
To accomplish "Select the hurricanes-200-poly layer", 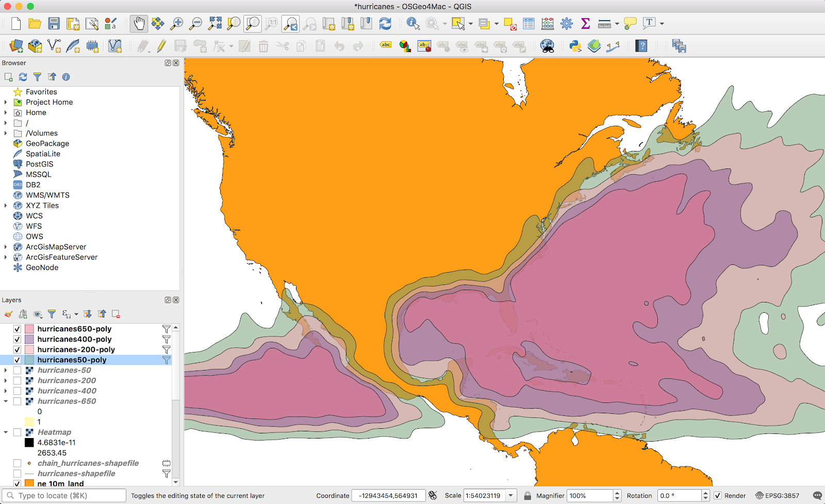I will coord(76,349).
